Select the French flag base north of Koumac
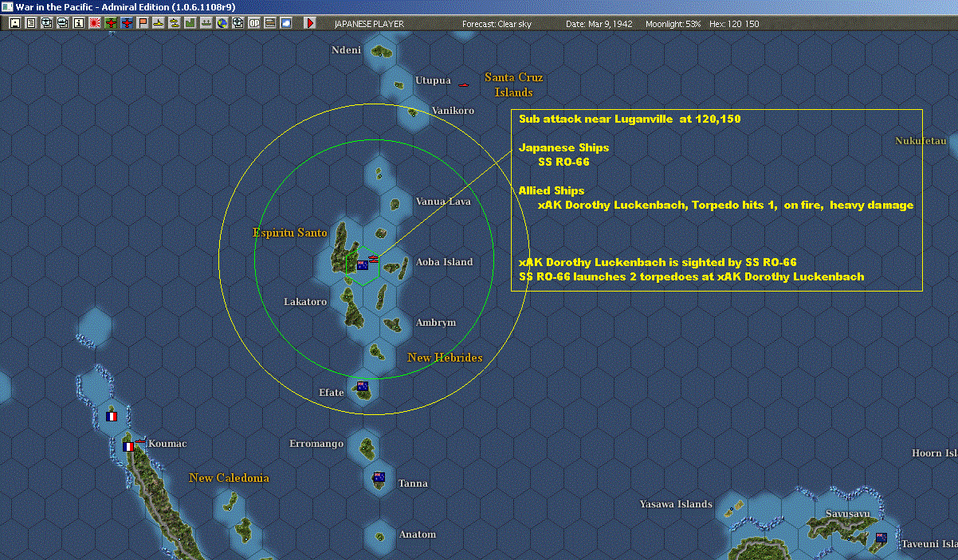 point(112,416)
